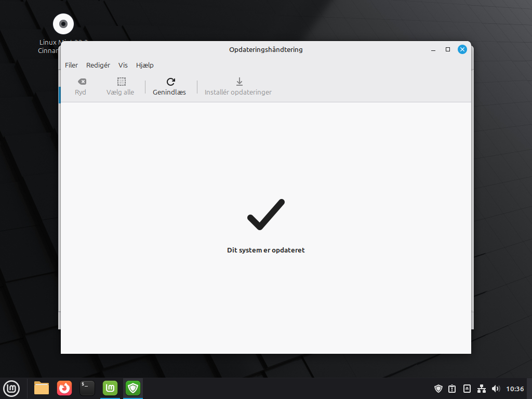
Task: Open the Redigér menu
Action: pyautogui.click(x=98, y=65)
